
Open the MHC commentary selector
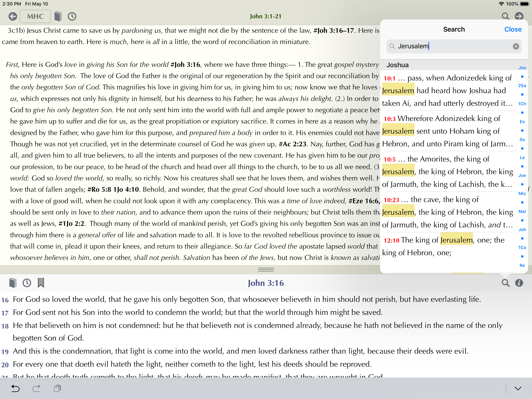point(35,16)
